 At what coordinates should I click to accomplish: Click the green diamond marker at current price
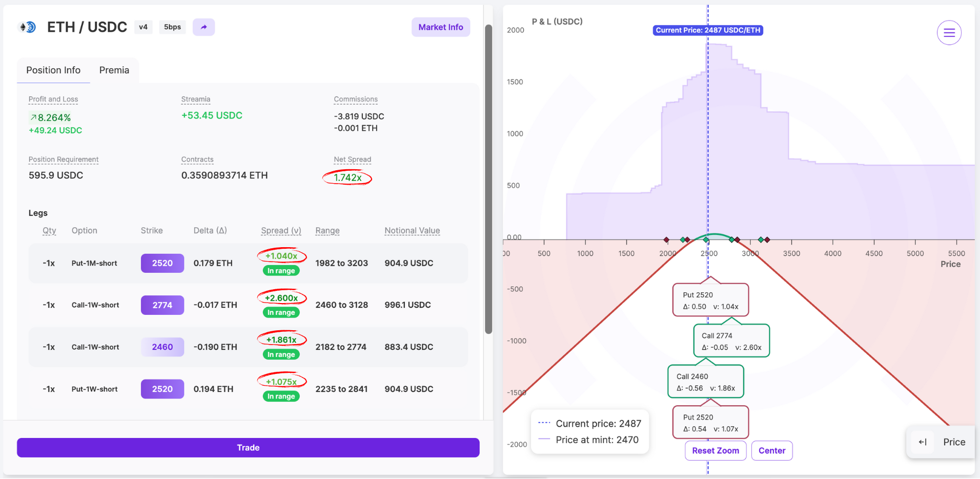706,239
